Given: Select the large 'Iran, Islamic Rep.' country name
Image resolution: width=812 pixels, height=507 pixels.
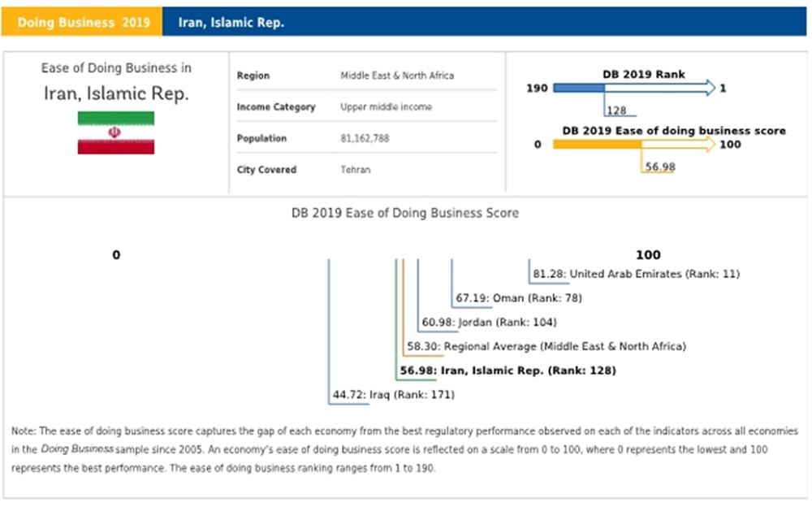Looking at the screenshot, I should [116, 93].
